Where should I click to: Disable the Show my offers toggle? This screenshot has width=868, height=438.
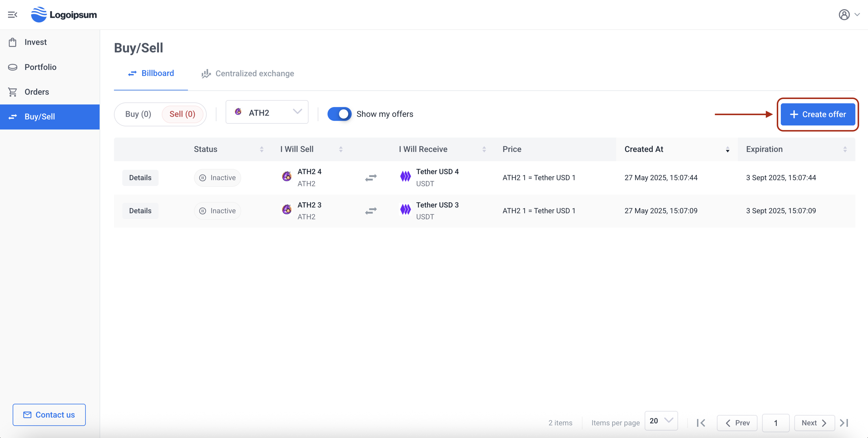pyautogui.click(x=339, y=114)
